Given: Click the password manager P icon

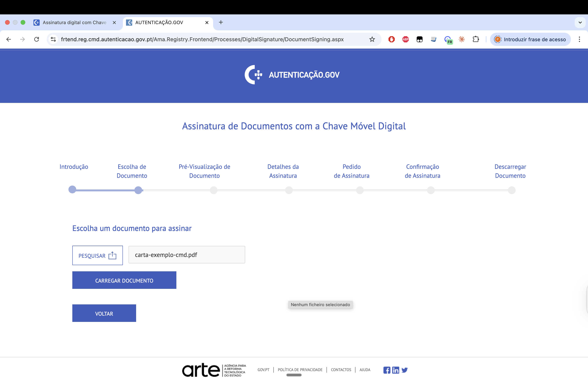Looking at the screenshot, I should coord(497,39).
